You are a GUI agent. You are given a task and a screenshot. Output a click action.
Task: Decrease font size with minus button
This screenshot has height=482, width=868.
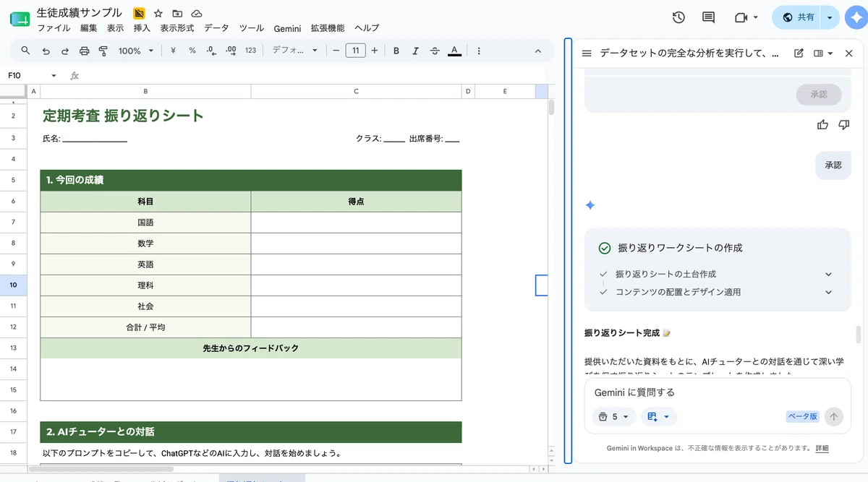pos(336,51)
